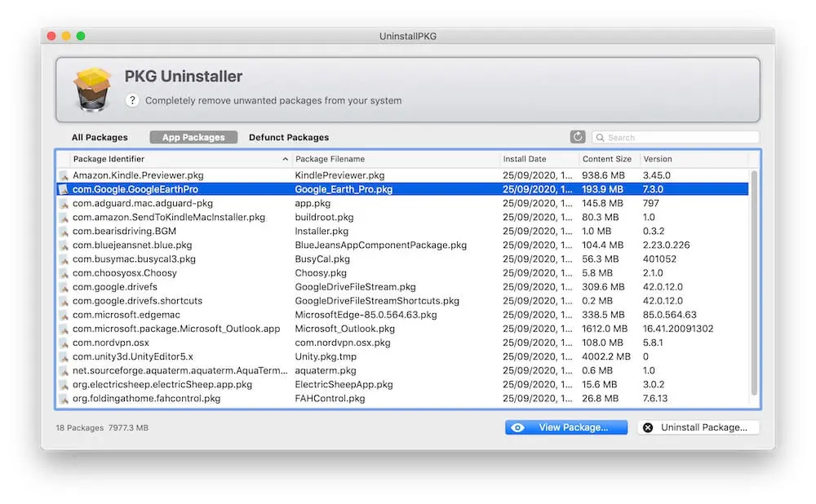816x504 pixels.
Task: Click version 2.23.0.226
Action: click(666, 245)
